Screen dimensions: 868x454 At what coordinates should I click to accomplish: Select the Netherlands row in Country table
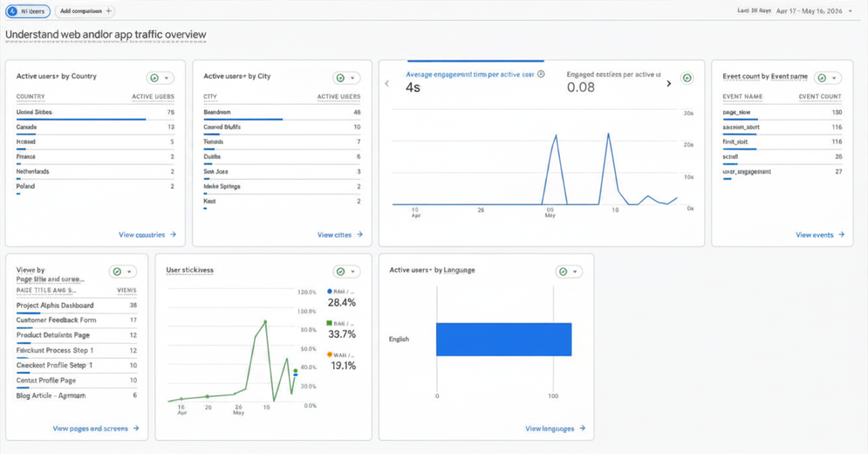95,172
